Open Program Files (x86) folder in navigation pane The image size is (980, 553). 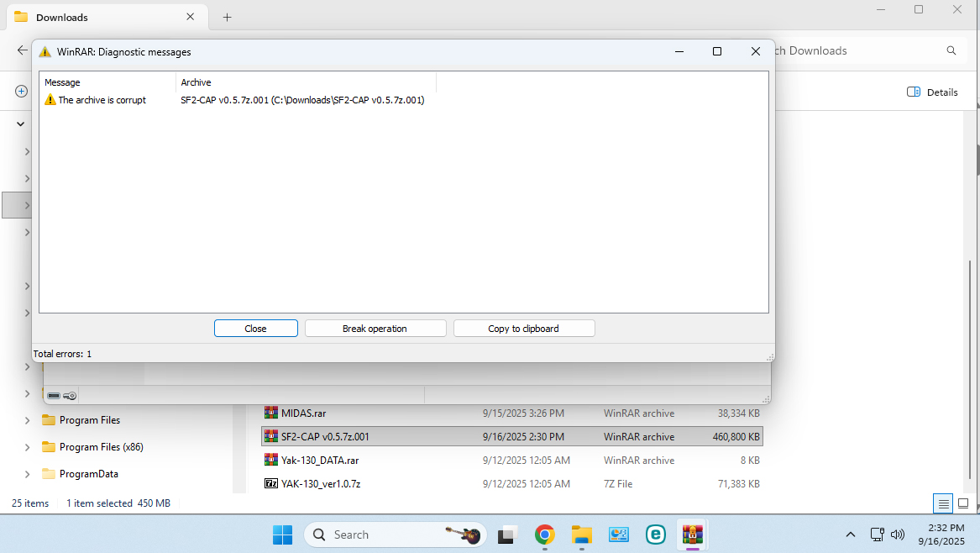pyautogui.click(x=101, y=447)
